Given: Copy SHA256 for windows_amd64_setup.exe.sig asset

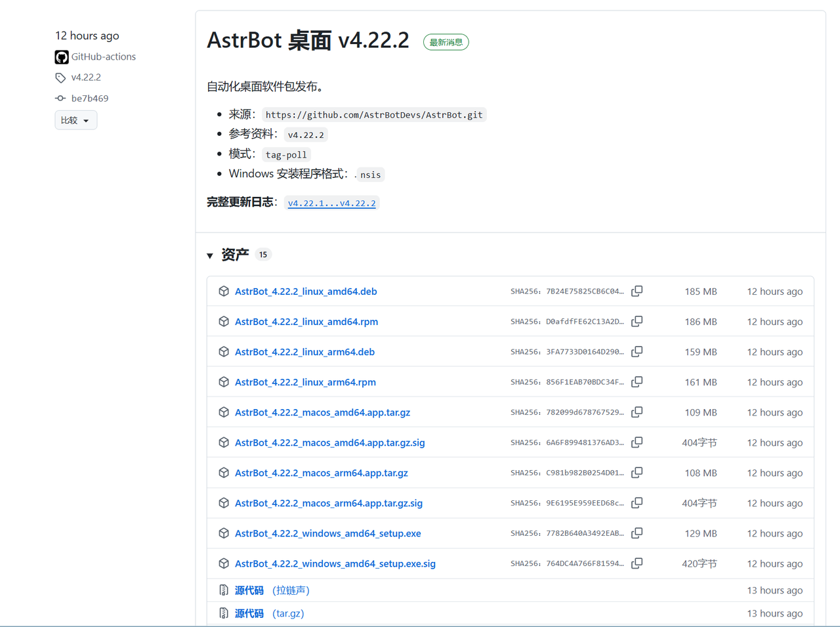Looking at the screenshot, I should [x=637, y=563].
